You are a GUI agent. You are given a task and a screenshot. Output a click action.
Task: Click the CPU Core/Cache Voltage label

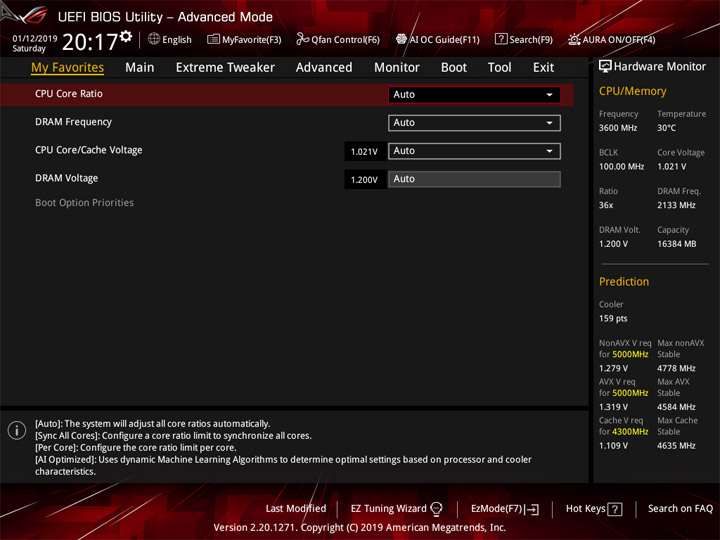pyautogui.click(x=89, y=150)
